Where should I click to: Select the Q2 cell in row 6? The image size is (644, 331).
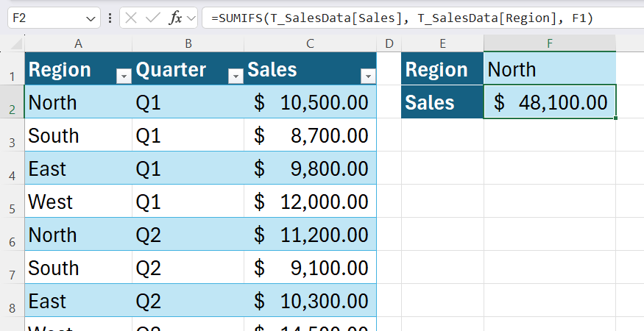188,234
